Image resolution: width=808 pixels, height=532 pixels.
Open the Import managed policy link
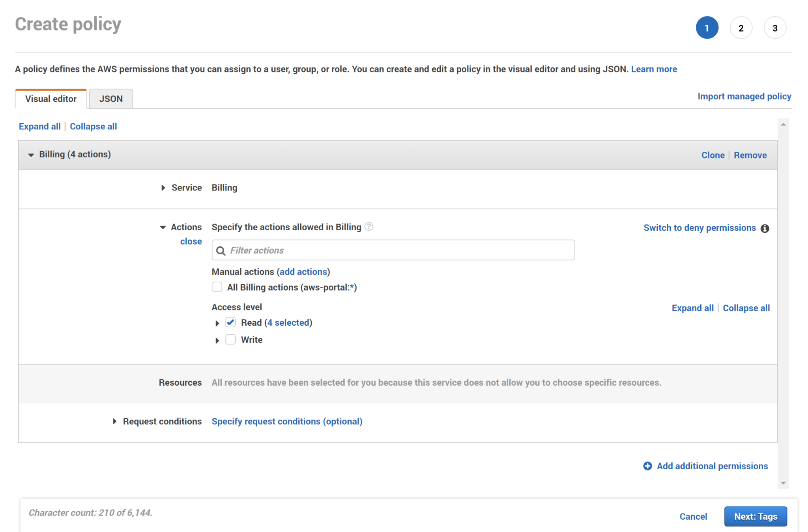coord(744,96)
